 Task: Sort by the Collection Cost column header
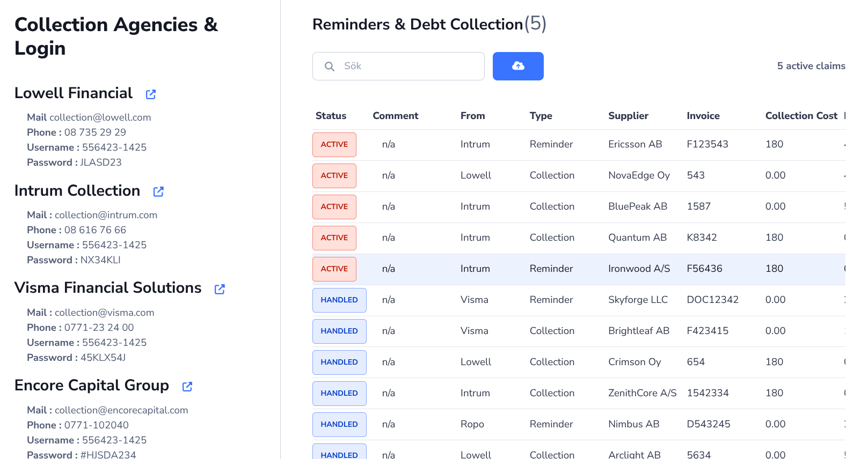801,116
